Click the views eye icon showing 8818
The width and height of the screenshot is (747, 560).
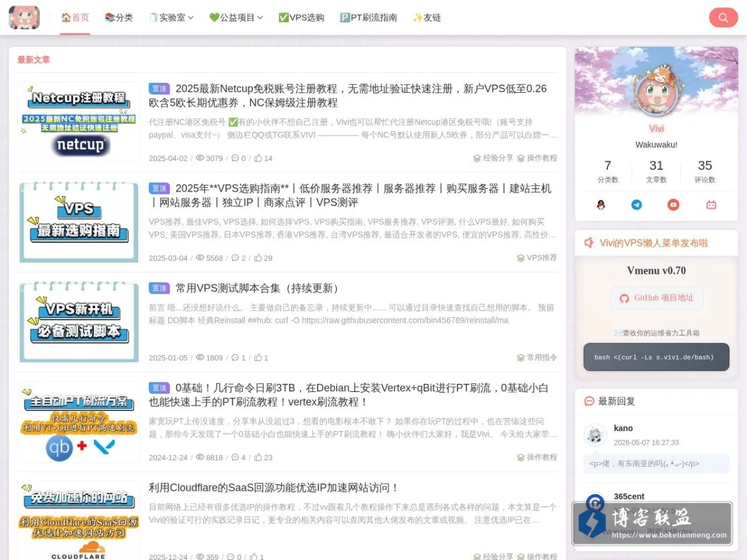click(200, 457)
